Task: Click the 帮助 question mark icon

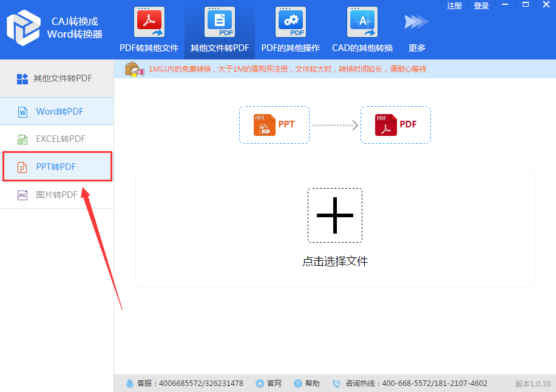Action: (x=298, y=384)
